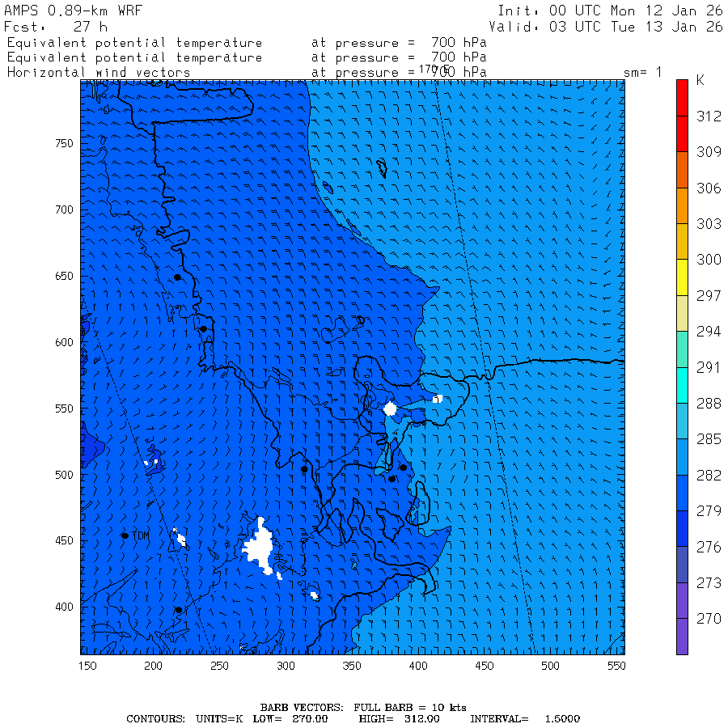Click the 700 tick label on the vertical axis
728x728 pixels.
click(x=64, y=210)
